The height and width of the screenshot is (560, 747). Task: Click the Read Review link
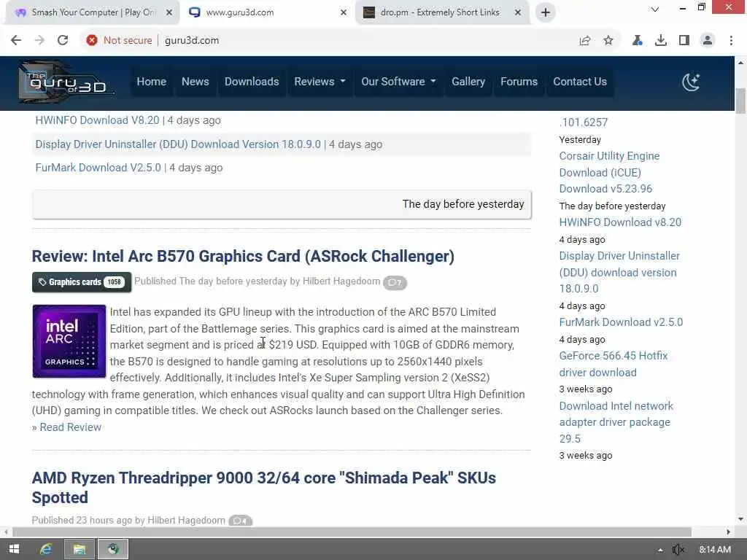(71, 427)
